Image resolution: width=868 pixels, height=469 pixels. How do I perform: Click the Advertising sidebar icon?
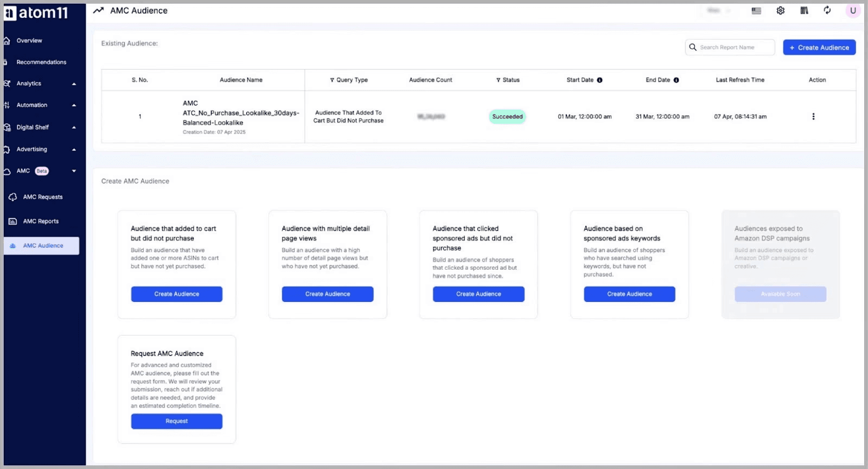pyautogui.click(x=7, y=149)
